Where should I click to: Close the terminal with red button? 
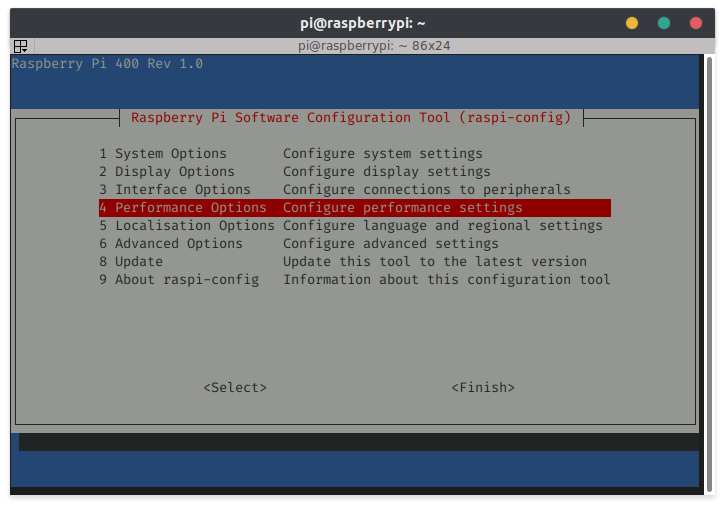696,23
